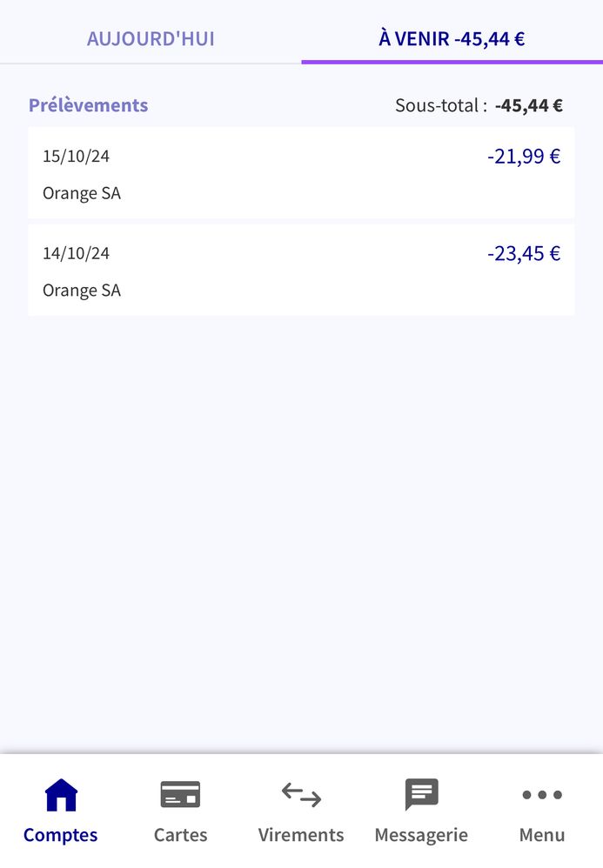The image size is (603, 868).
Task: Select the À VENIR -45,44 € tab
Action: tap(452, 39)
